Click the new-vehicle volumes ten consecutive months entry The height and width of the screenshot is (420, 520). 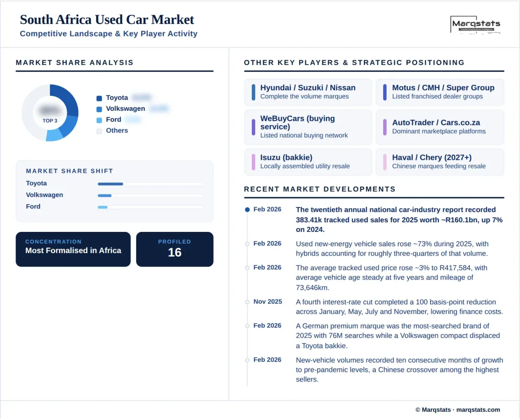click(x=400, y=370)
